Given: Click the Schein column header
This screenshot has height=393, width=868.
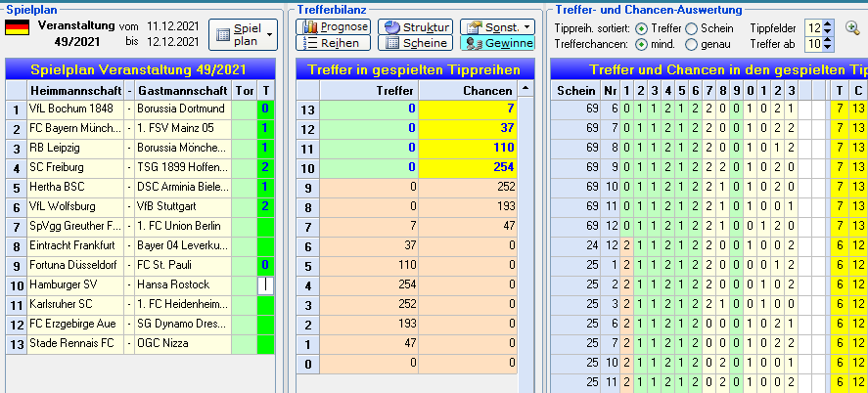Looking at the screenshot, I should pyautogui.click(x=576, y=90).
